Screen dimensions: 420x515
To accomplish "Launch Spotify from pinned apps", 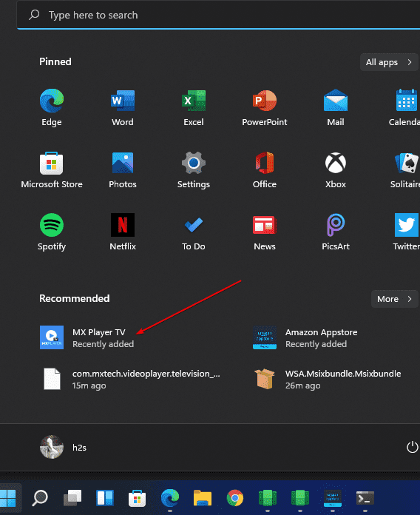I will click(x=52, y=232).
